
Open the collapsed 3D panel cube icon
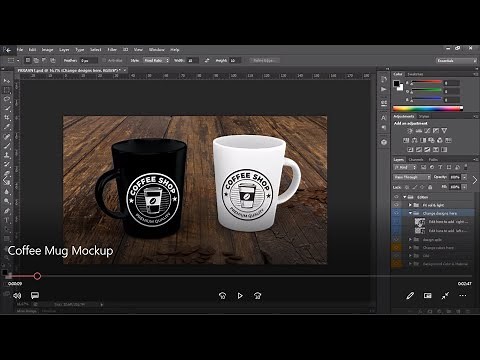[x=384, y=142]
